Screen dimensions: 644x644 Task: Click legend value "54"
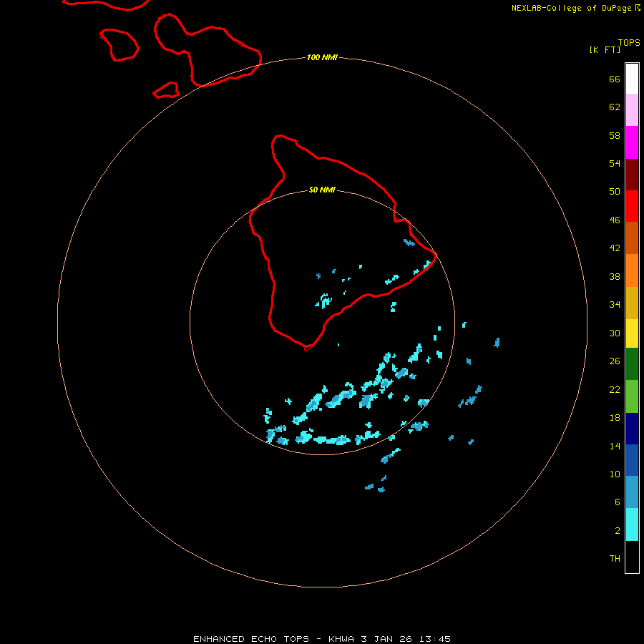point(615,163)
